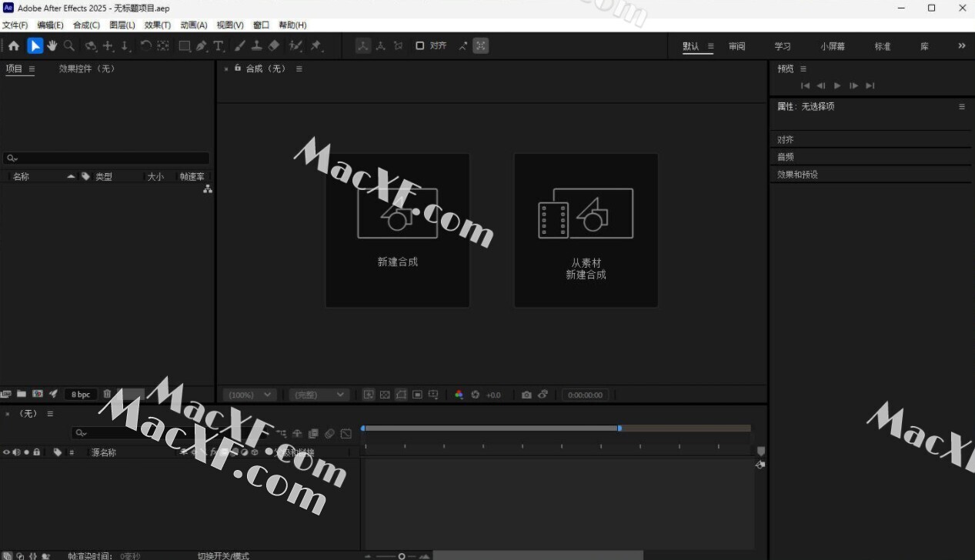Toggle mask and shape path visibility
Screen dimensions: 975x560
pos(401,395)
